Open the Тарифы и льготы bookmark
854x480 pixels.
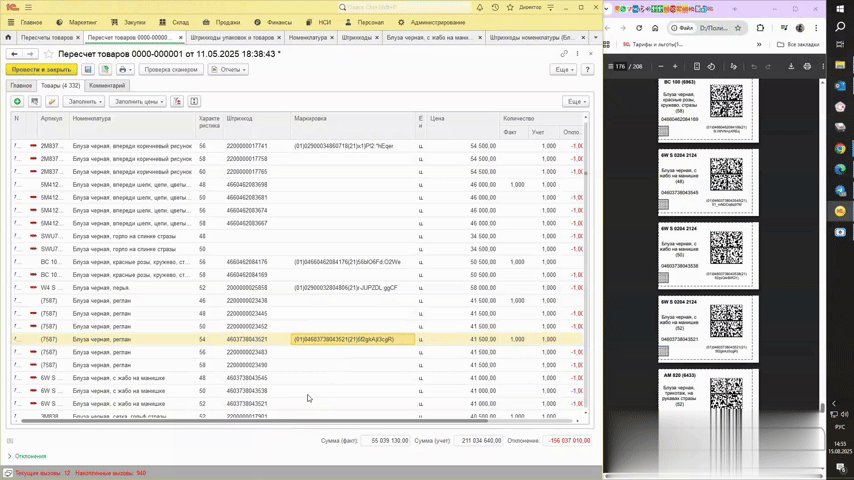[x=652, y=45]
